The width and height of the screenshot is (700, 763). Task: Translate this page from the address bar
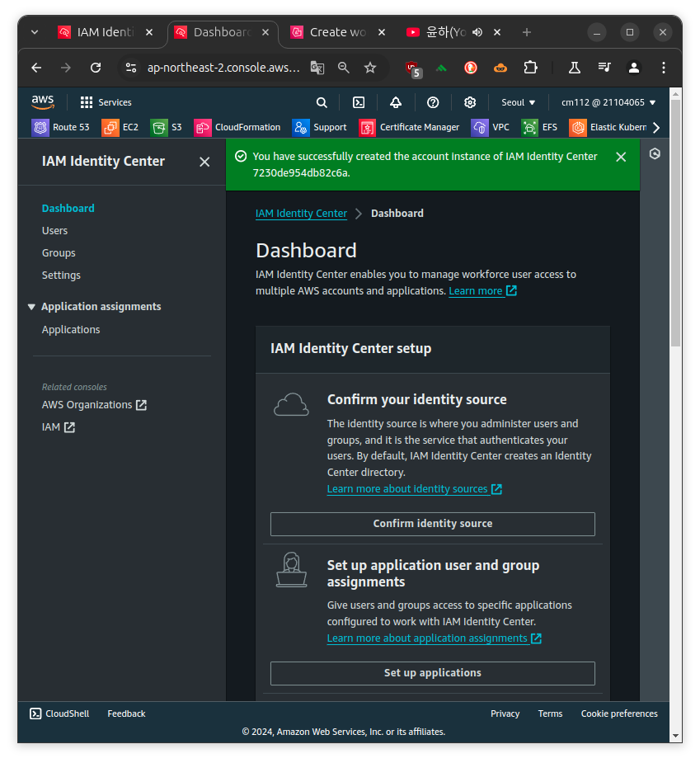coord(317,68)
